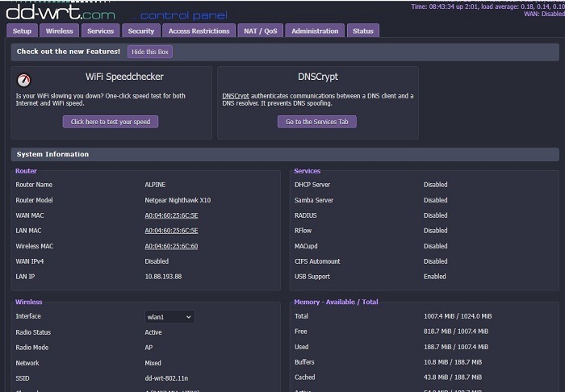Click USB Support Enabled value

pos(435,277)
